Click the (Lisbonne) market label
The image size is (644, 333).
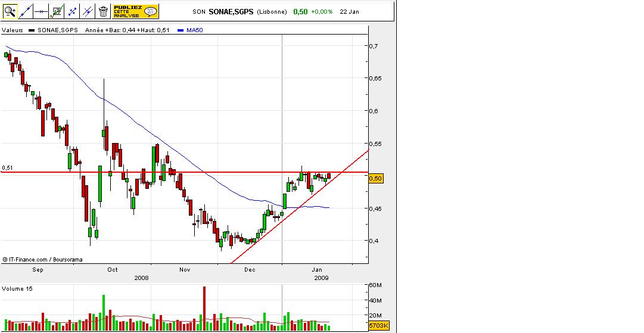pos(272,12)
